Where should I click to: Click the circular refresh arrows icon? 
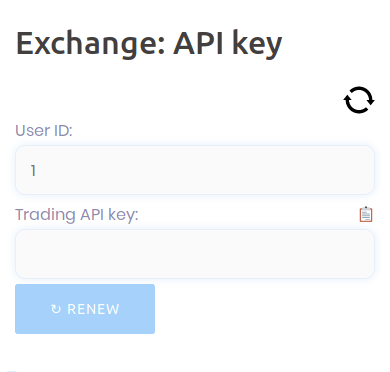pos(359,100)
